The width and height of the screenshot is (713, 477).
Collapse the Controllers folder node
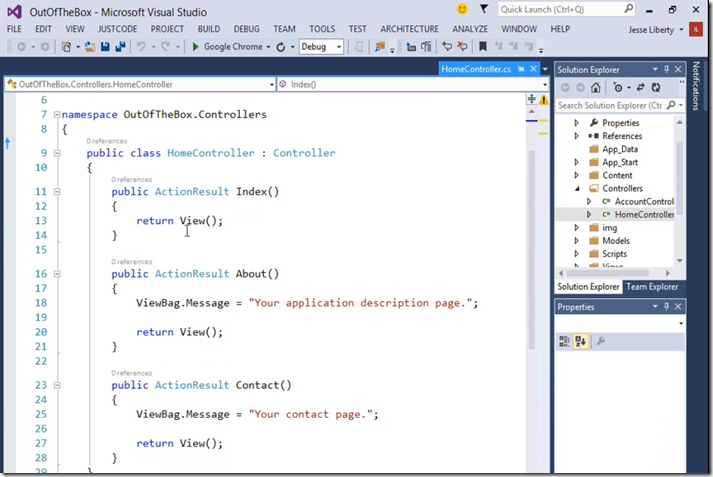point(577,188)
